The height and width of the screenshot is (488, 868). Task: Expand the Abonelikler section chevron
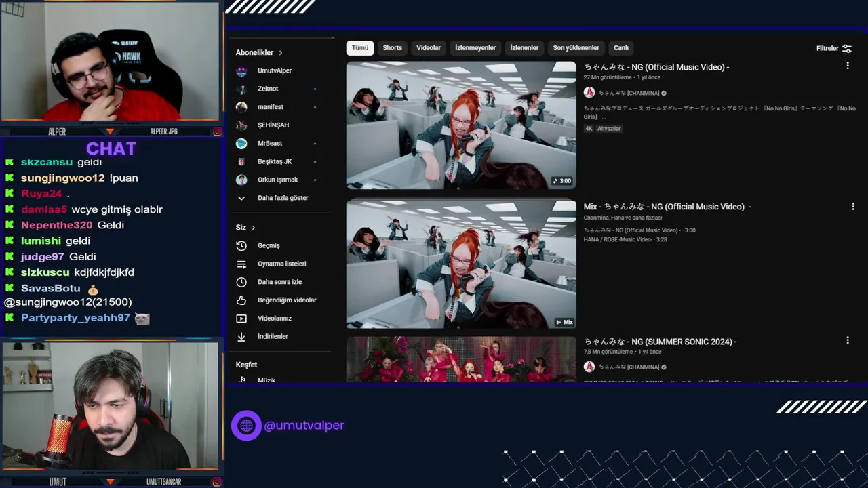tap(280, 53)
